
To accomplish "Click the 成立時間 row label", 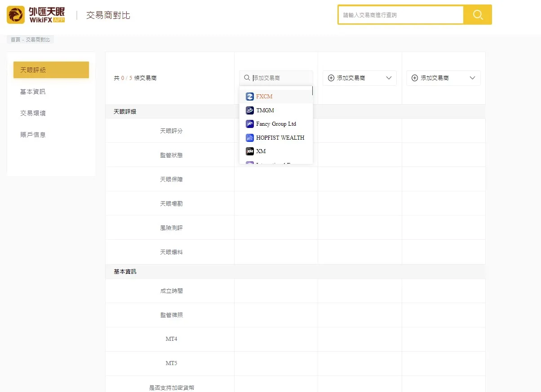I will coord(171,291).
